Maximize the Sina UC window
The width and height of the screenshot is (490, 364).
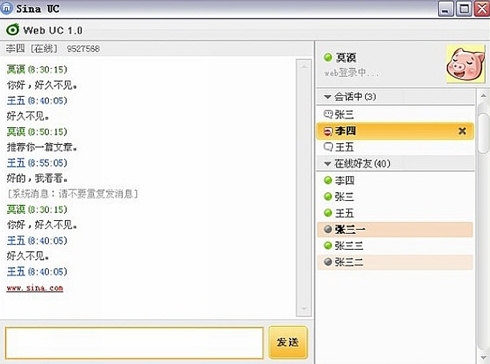click(x=464, y=9)
